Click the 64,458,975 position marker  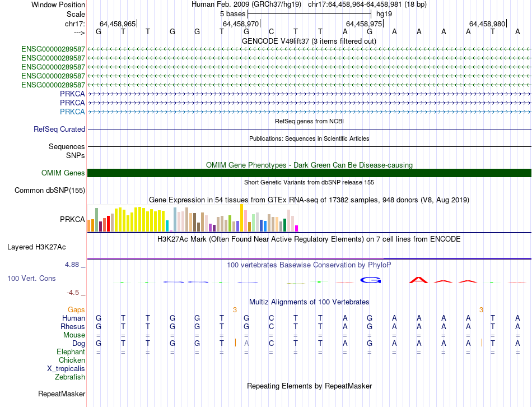(x=363, y=24)
